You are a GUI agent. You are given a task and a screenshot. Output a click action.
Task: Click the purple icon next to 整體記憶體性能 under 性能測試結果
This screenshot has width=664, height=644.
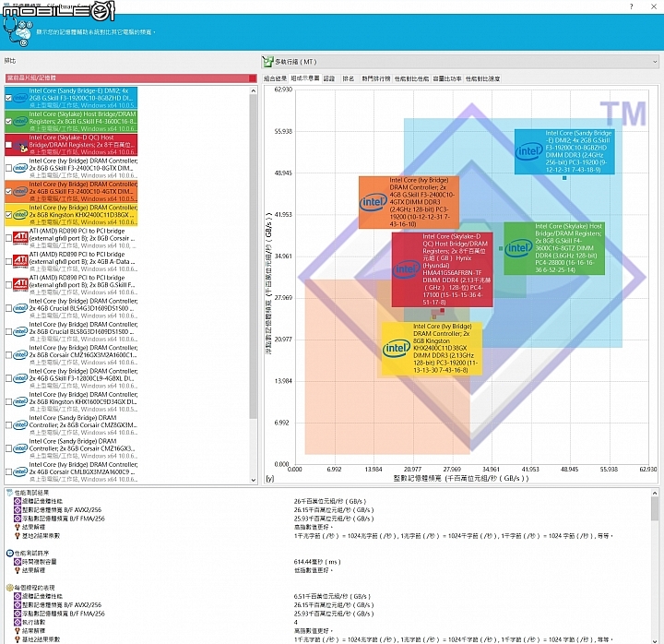(18, 501)
